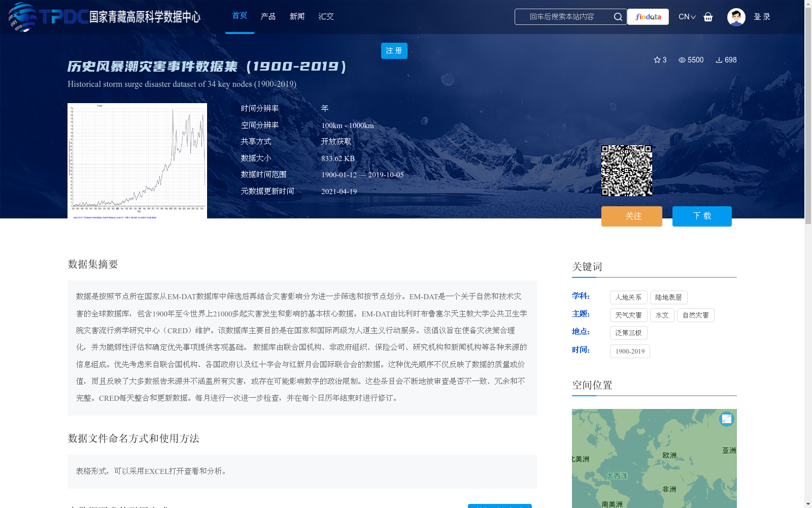
Task: Click the findata colorful button
Action: (648, 17)
